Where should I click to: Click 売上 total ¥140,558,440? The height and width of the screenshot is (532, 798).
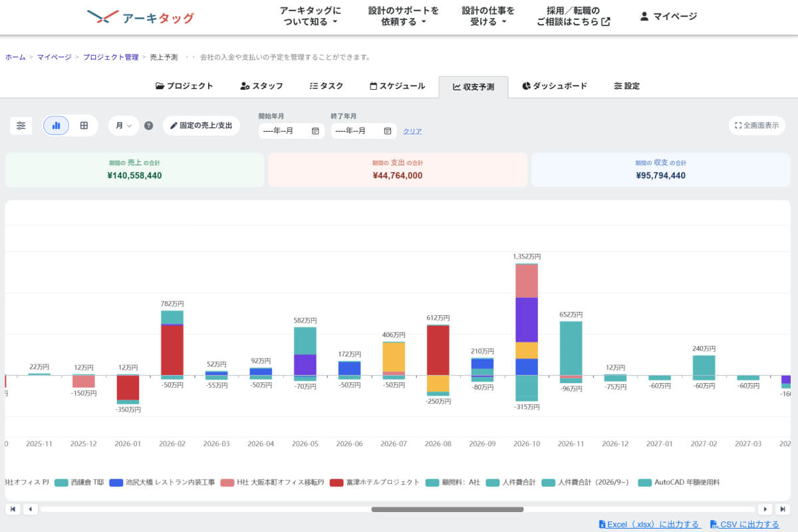click(x=134, y=176)
